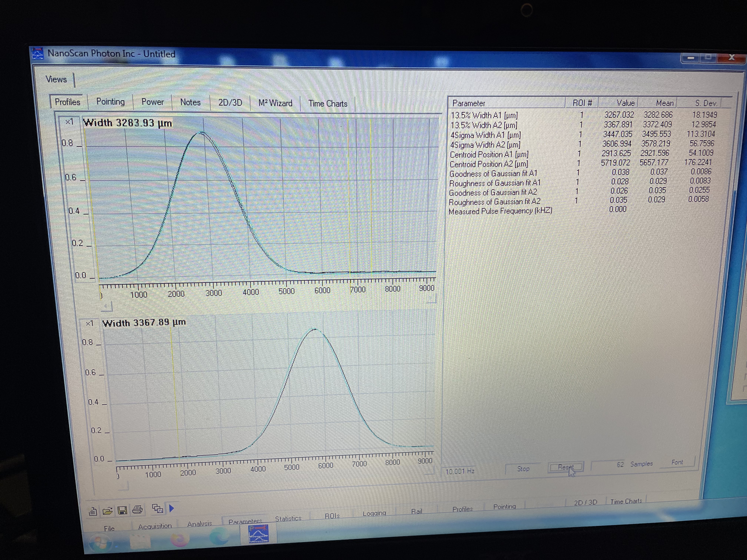Image resolution: width=747 pixels, height=560 pixels.
Task: Click the 10.001 Hz status readout
Action: pyautogui.click(x=460, y=471)
